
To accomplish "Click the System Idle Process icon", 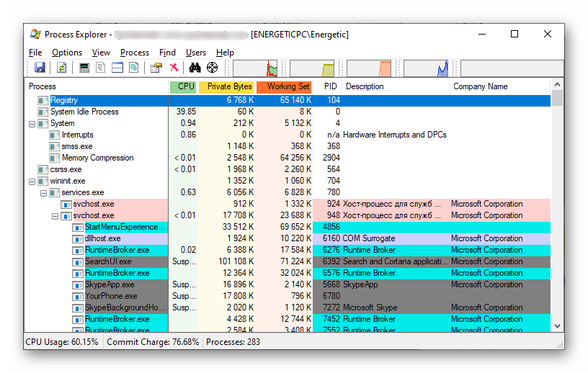I will tap(43, 112).
